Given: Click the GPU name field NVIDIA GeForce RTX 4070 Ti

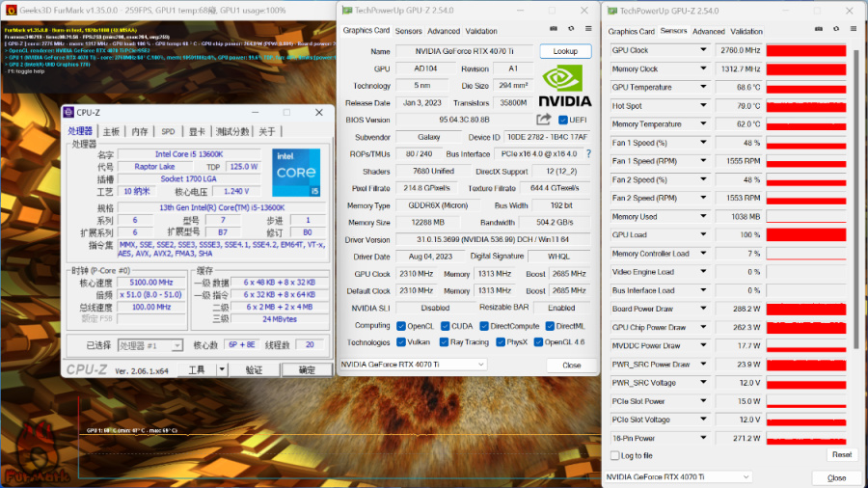Looking at the screenshot, I should (465, 51).
